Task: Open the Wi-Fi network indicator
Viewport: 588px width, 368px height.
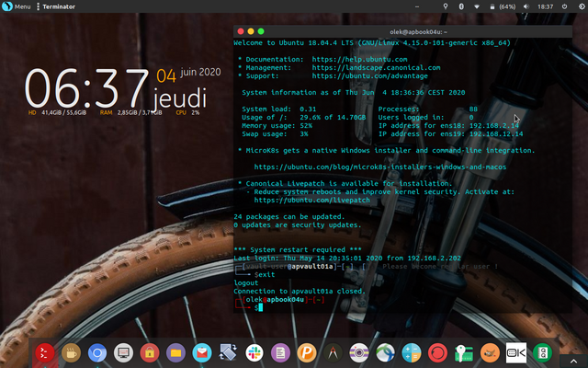Action: tap(477, 6)
